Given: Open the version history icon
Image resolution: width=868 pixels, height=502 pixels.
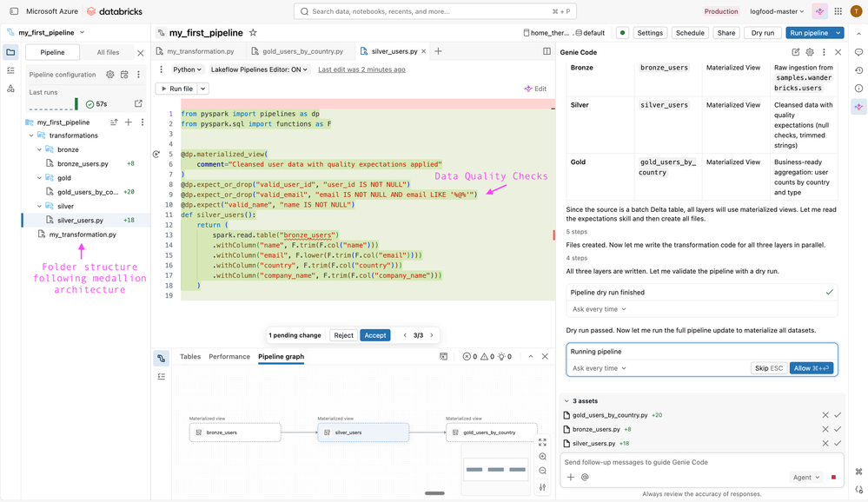Looking at the screenshot, I should tap(858, 70).
